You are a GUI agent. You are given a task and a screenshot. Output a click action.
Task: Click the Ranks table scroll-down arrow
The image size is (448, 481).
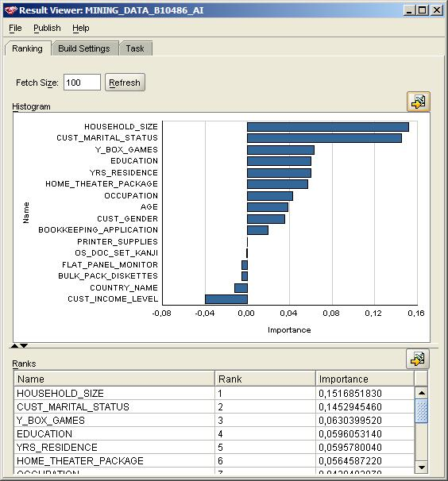421,468
